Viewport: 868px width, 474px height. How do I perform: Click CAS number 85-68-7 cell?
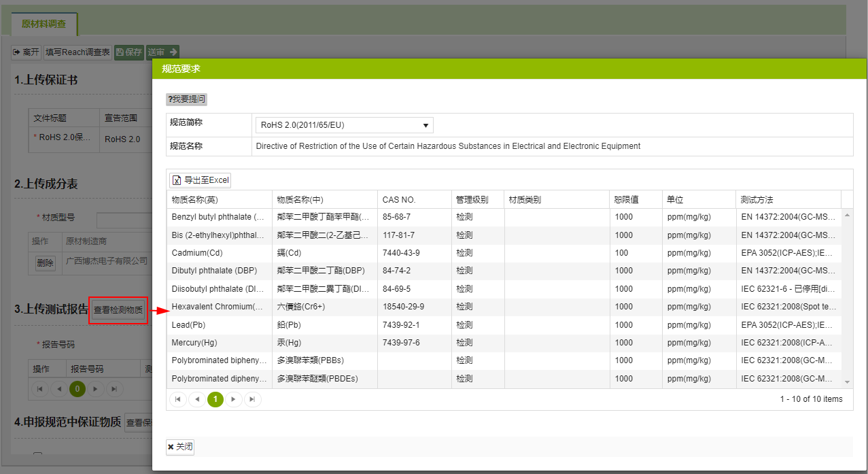tap(414, 217)
